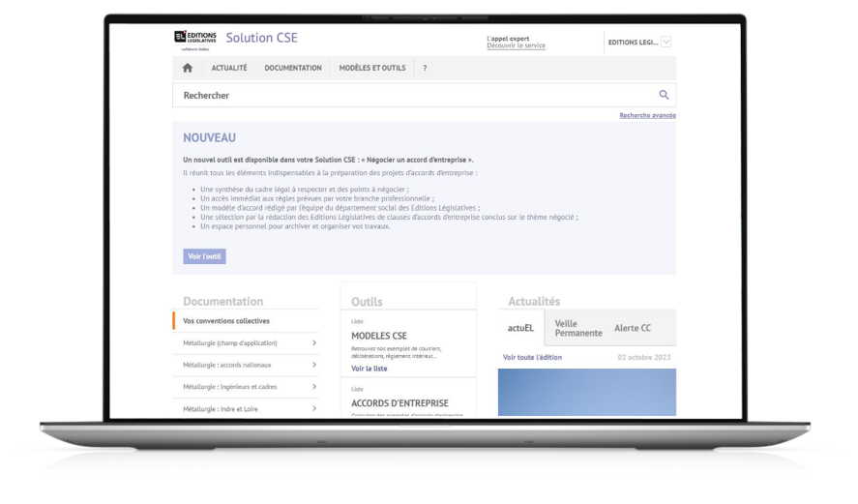Click the Métallurgie : accords nationaux text
Viewport: 858px width, 504px height.
click(x=227, y=365)
